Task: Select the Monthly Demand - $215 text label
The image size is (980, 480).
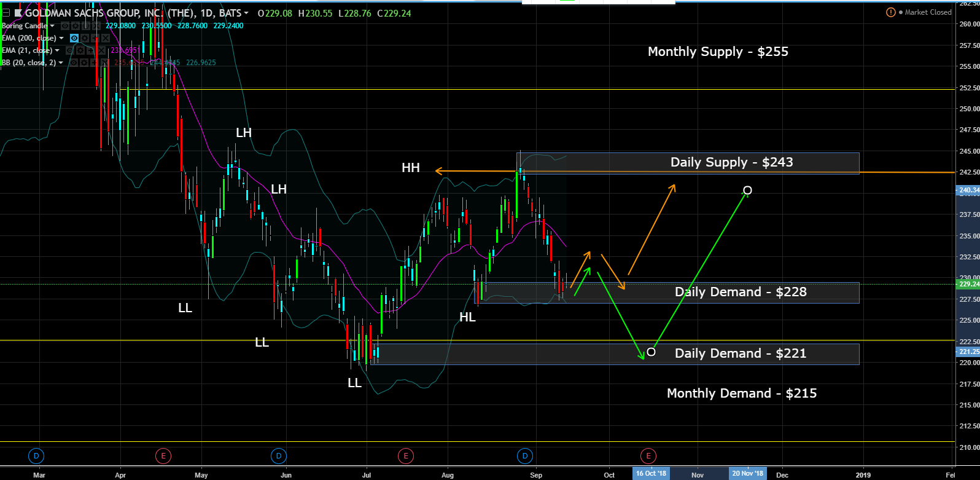Action: [x=742, y=393]
